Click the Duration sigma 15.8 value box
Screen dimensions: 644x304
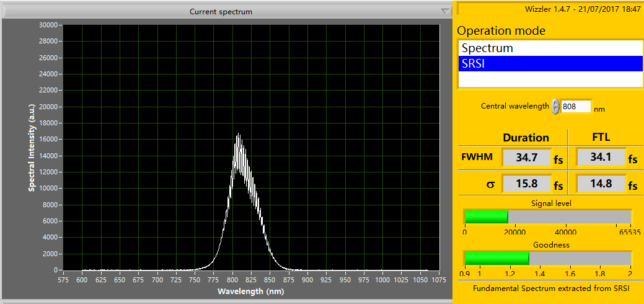tap(526, 184)
